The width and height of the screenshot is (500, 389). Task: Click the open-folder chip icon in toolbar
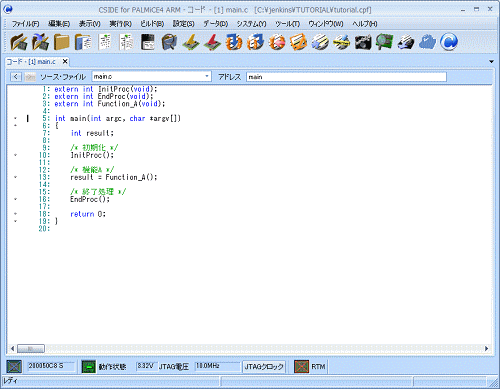point(19,42)
